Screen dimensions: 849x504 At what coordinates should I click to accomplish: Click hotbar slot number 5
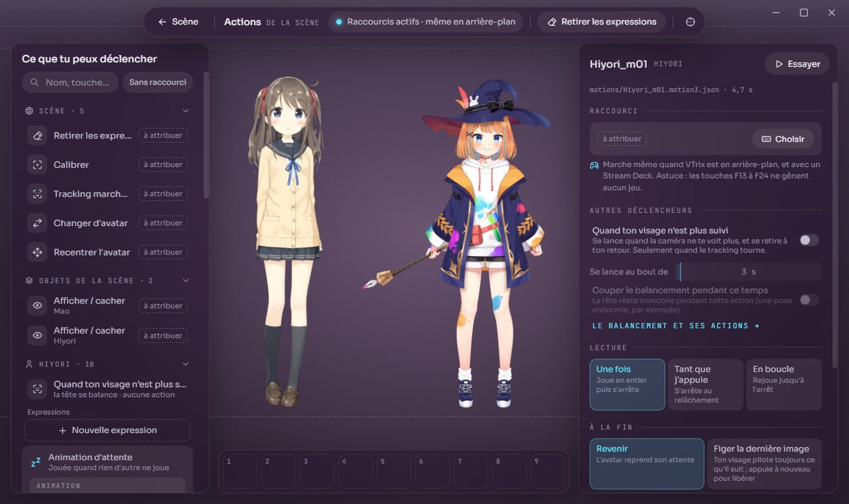pos(394,471)
